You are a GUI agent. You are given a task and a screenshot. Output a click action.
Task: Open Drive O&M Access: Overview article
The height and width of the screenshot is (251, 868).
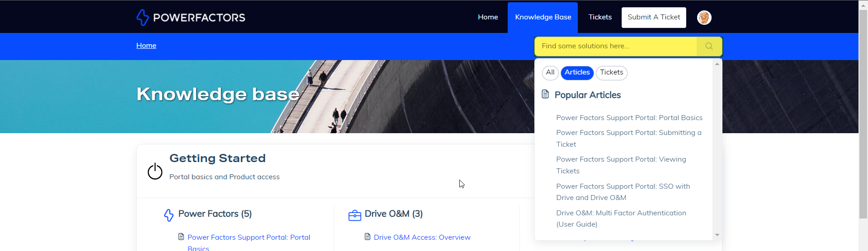[422, 237]
